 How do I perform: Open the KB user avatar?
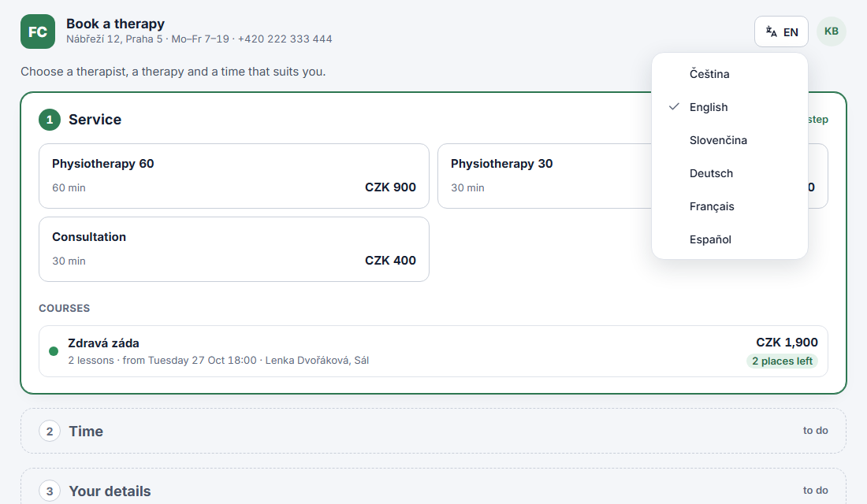coord(831,31)
